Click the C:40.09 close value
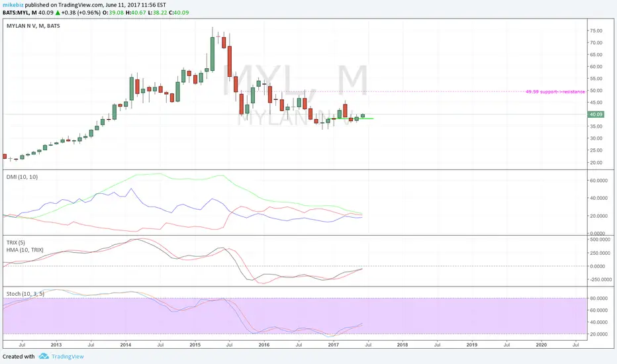 pos(179,13)
